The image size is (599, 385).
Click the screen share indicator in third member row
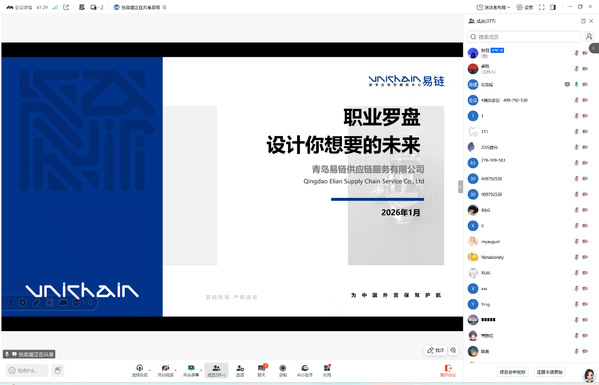567,84
